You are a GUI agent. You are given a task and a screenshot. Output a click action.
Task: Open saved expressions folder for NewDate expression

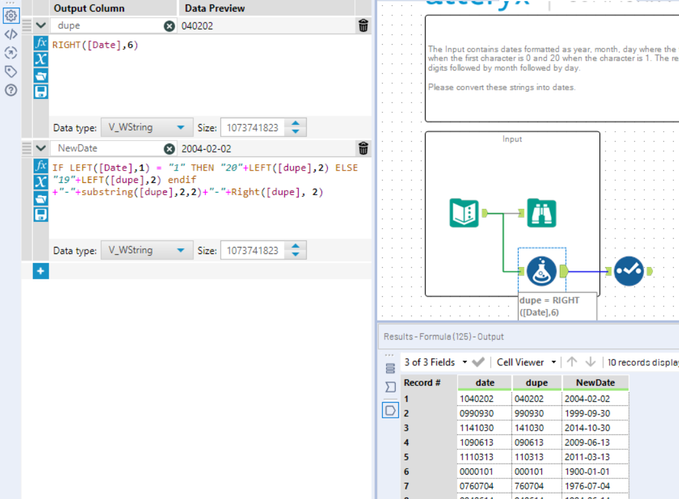pos(41,198)
